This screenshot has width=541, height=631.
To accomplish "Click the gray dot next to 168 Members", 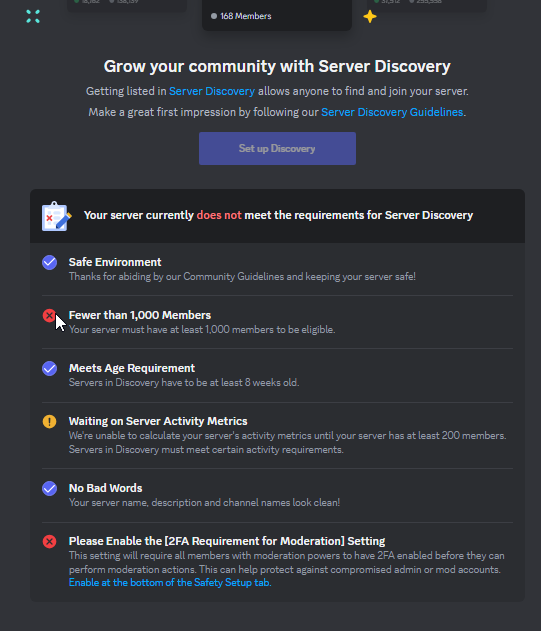I will pos(214,16).
